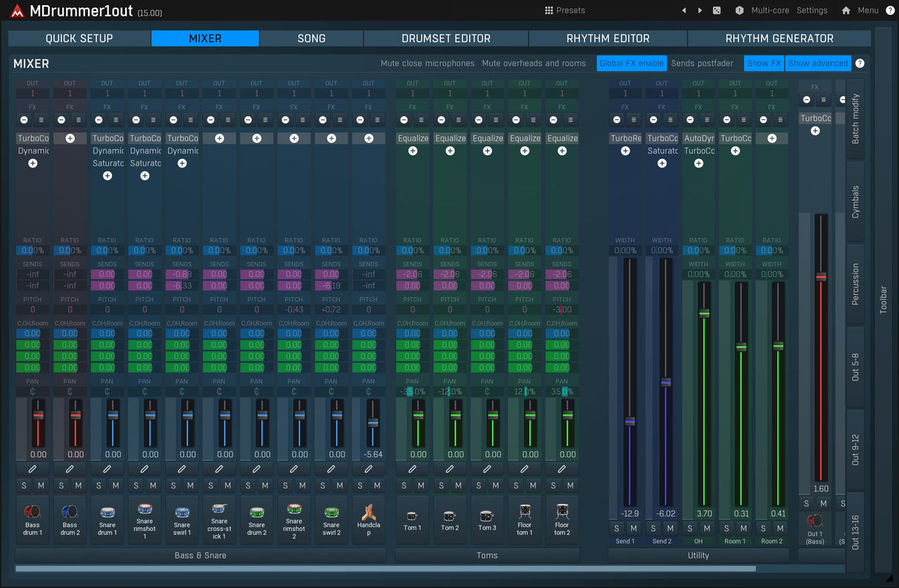
Task: Mute the Tom 1 channel
Action: (x=421, y=486)
